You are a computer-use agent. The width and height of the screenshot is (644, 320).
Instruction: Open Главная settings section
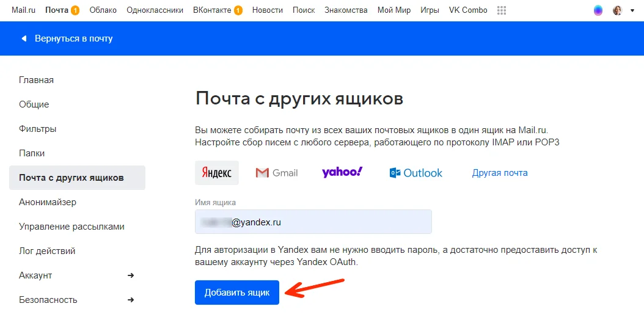pyautogui.click(x=36, y=80)
